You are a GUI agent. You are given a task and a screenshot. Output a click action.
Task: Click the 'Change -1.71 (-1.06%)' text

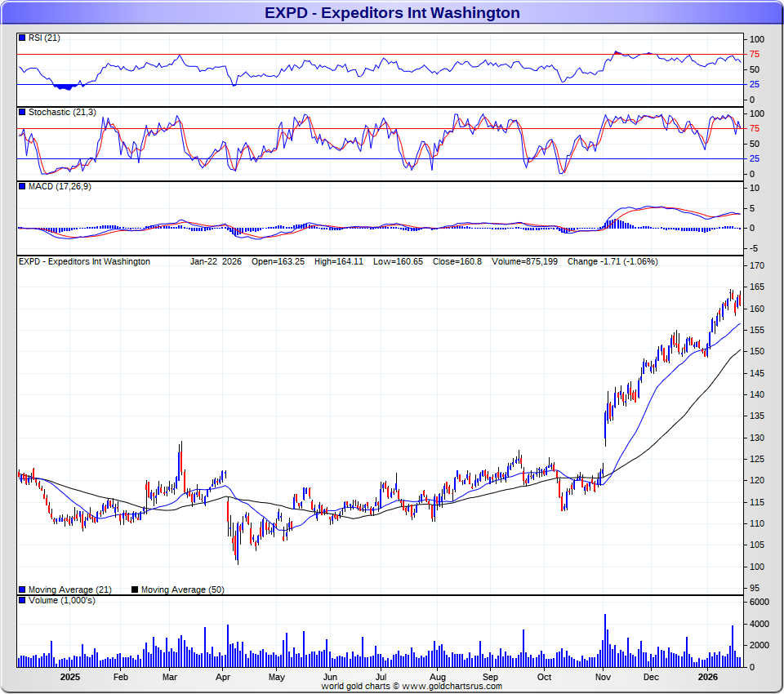[x=612, y=261]
